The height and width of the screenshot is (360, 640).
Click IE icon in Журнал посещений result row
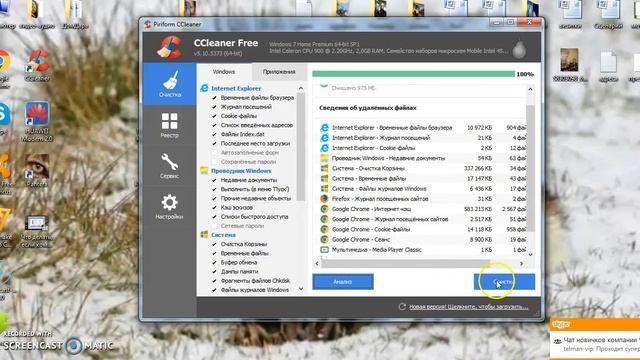tap(324, 138)
